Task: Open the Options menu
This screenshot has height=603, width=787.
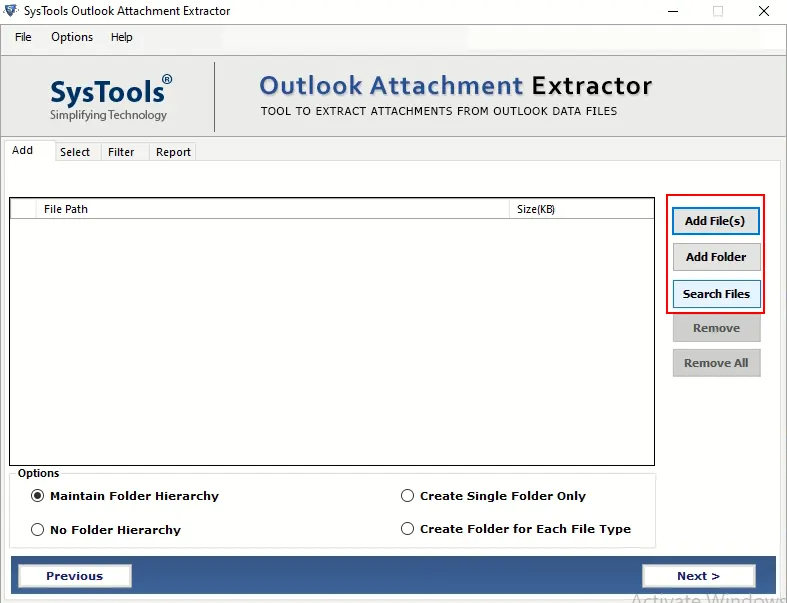Action: (x=72, y=37)
